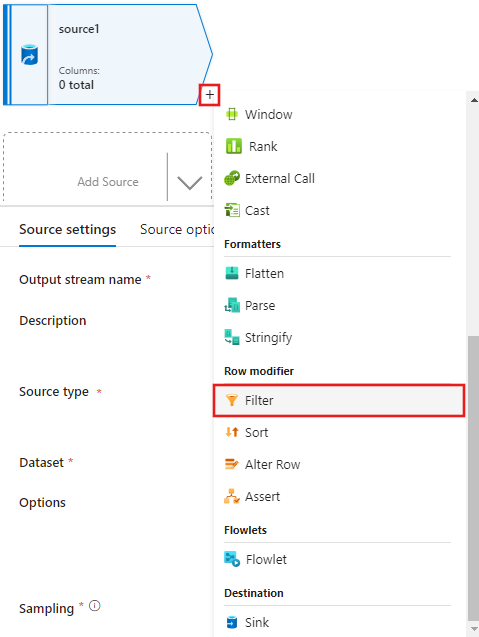
Task: Select the Cast transformation icon
Action: (232, 210)
